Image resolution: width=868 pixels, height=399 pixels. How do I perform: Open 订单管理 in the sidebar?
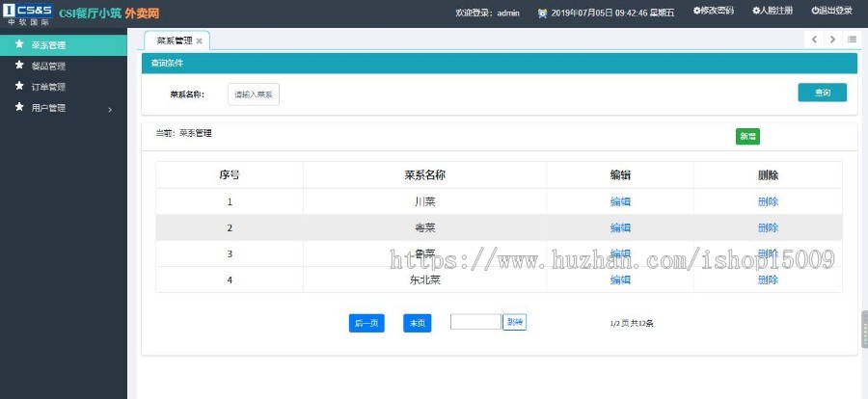pyautogui.click(x=48, y=87)
